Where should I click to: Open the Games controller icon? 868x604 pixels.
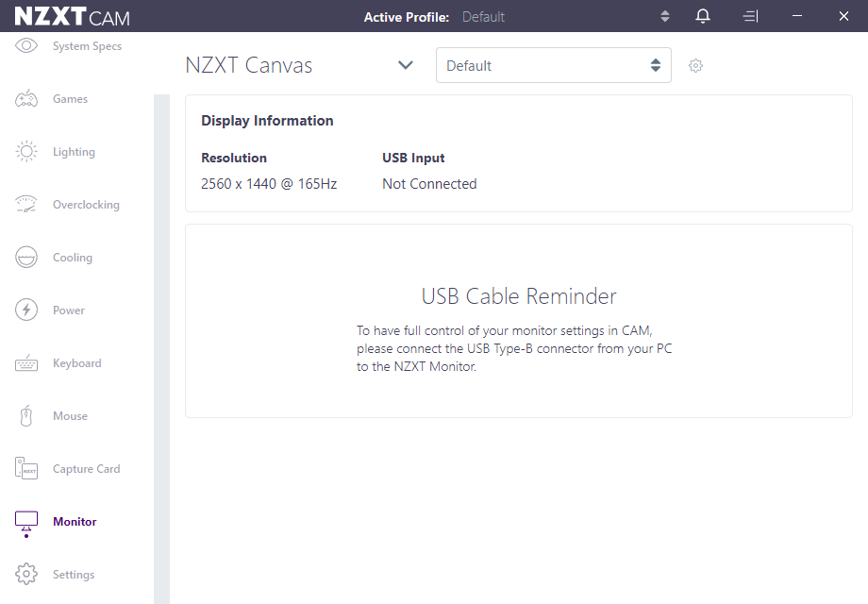26,99
